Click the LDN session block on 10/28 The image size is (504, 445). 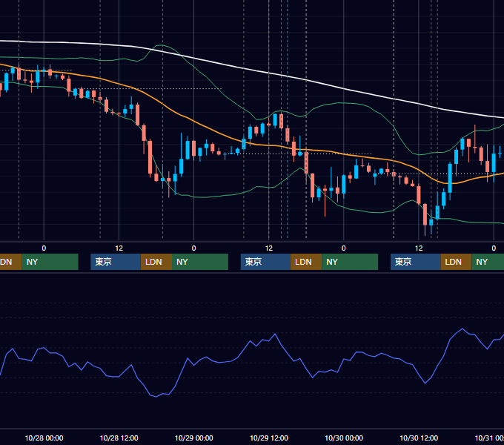click(x=156, y=262)
